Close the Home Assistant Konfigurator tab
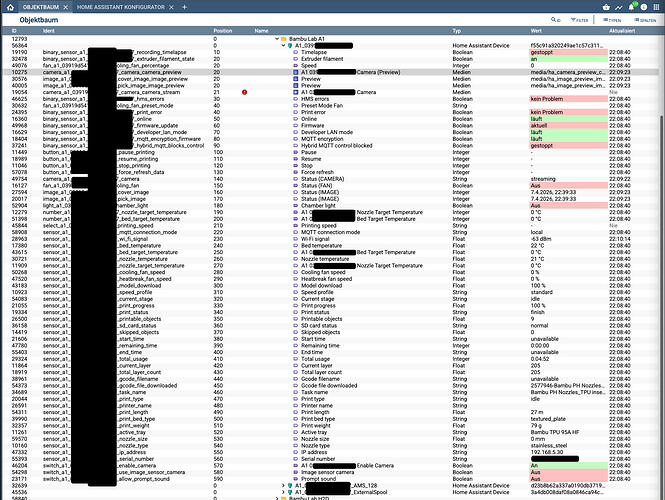Viewport: 665px width, 500px height. pyautogui.click(x=171, y=7)
